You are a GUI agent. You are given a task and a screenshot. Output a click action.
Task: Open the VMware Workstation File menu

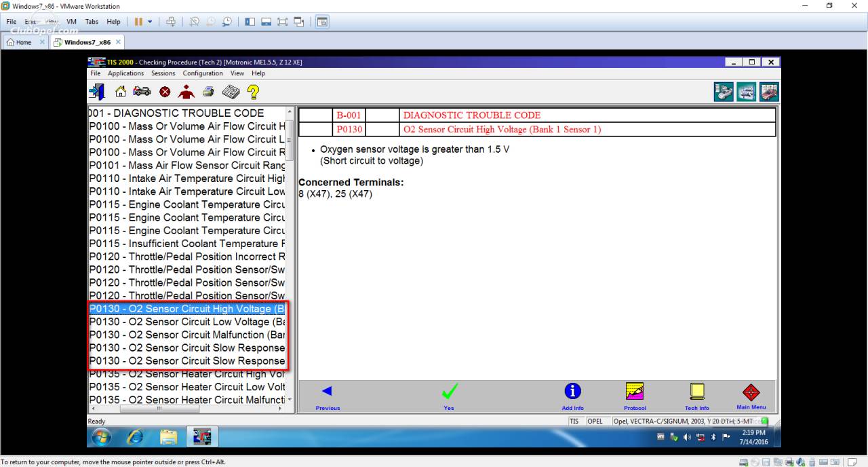(12, 22)
